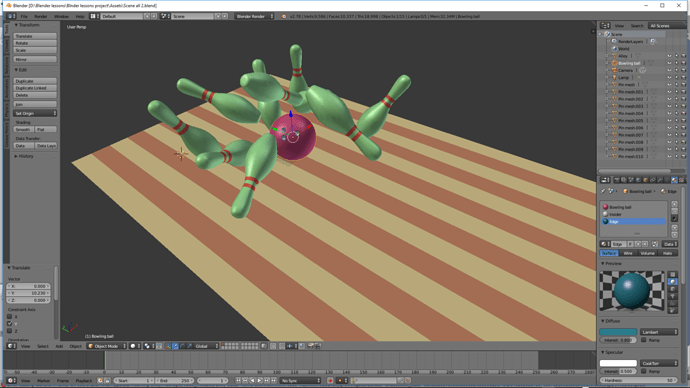Screen dimensions: 690x388
Task: Choose sphere preview shape for material
Action: (x=672, y=282)
